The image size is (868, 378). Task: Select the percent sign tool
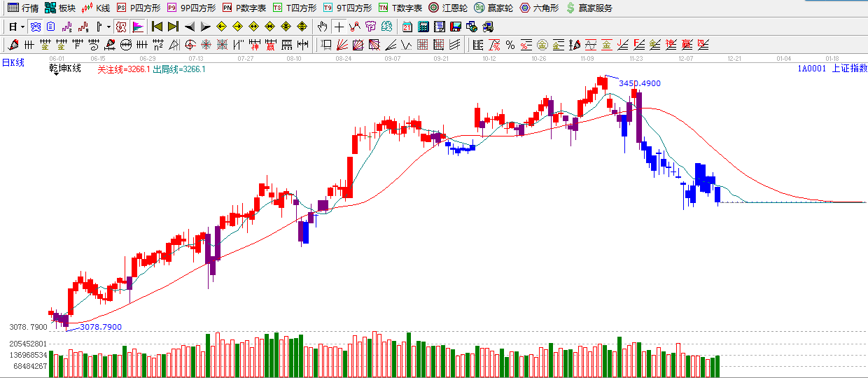click(510, 45)
